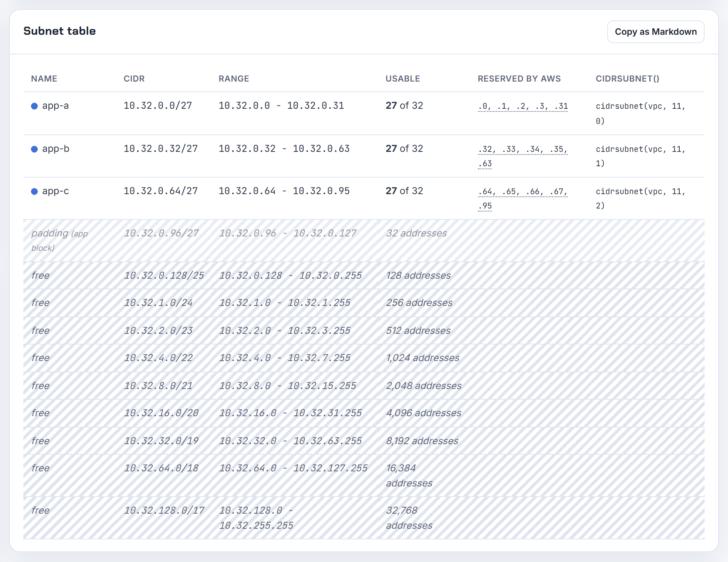This screenshot has height=562, width=728.
Task: Click CIDR value 10.32.0.64/27
Action: click(161, 191)
